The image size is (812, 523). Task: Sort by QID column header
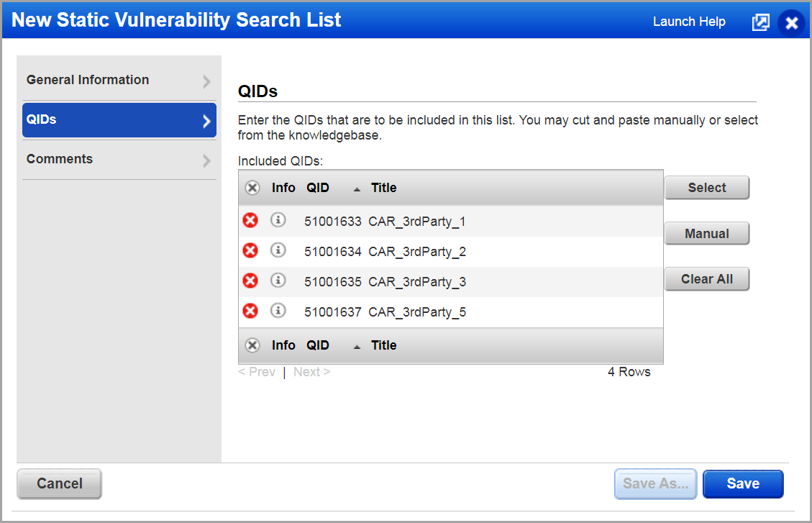(318, 188)
